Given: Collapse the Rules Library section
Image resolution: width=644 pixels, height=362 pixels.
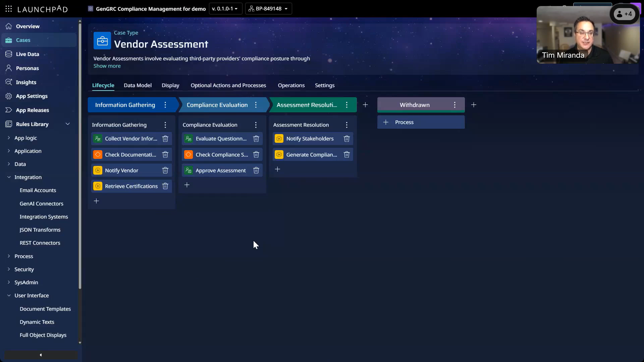Looking at the screenshot, I should click(x=68, y=124).
